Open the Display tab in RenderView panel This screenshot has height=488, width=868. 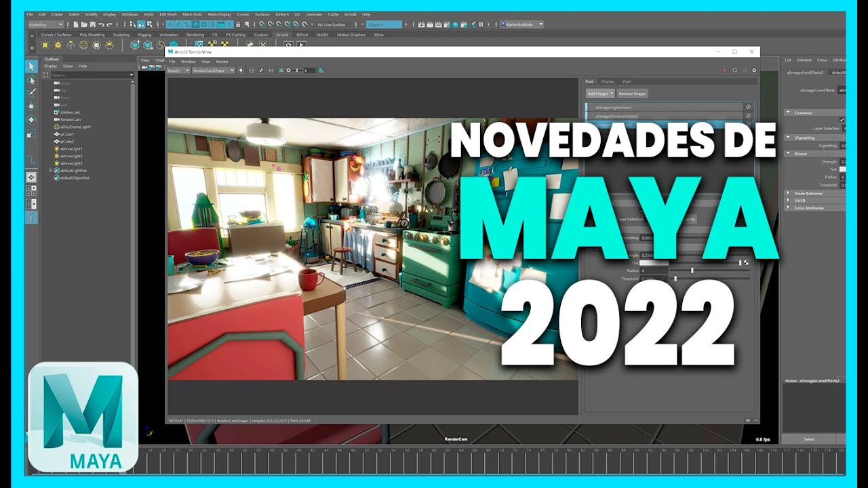[608, 82]
